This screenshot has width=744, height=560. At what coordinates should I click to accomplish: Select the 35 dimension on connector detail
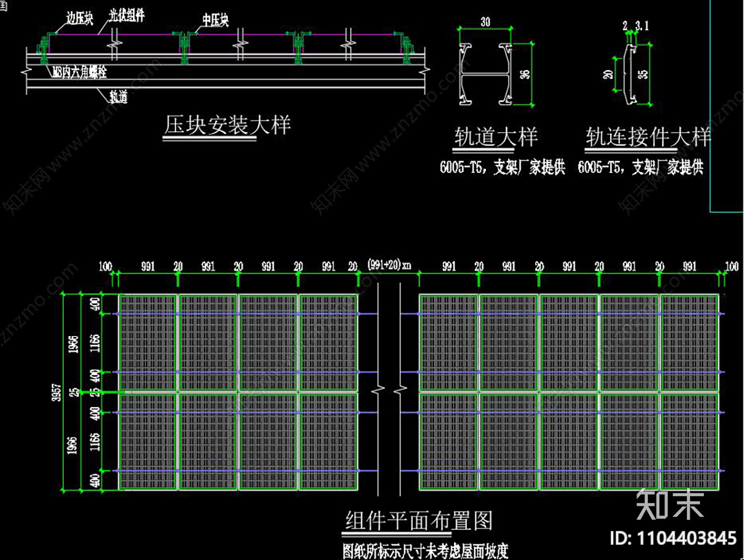point(644,73)
